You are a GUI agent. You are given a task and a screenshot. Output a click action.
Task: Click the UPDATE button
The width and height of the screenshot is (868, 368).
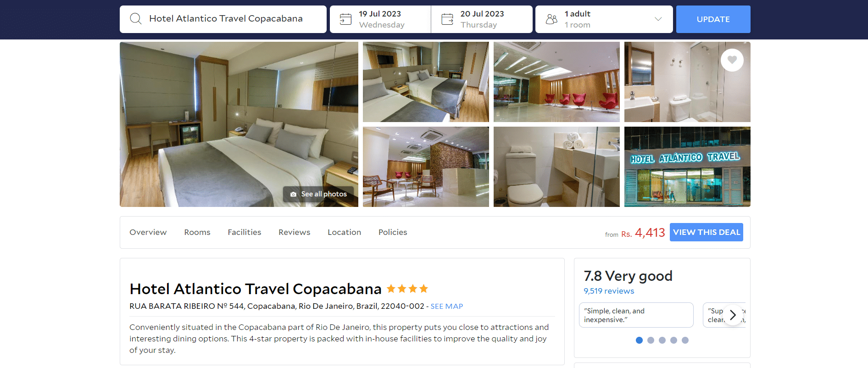point(713,19)
